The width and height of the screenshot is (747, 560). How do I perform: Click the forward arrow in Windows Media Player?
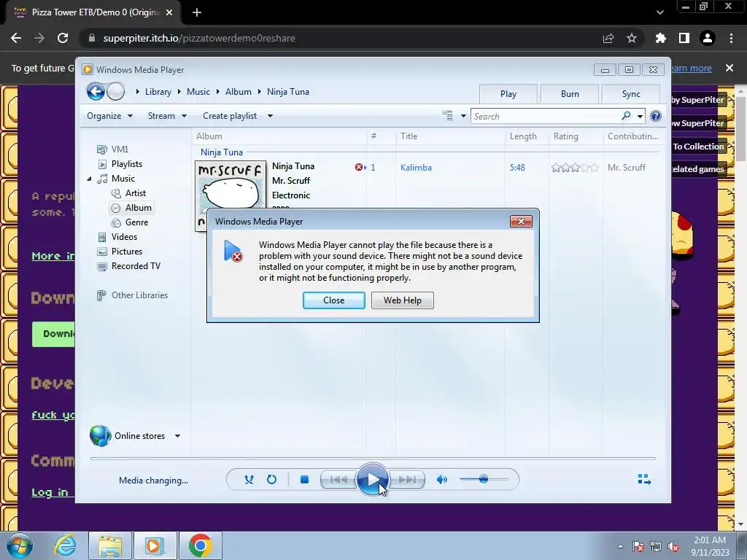(x=115, y=91)
